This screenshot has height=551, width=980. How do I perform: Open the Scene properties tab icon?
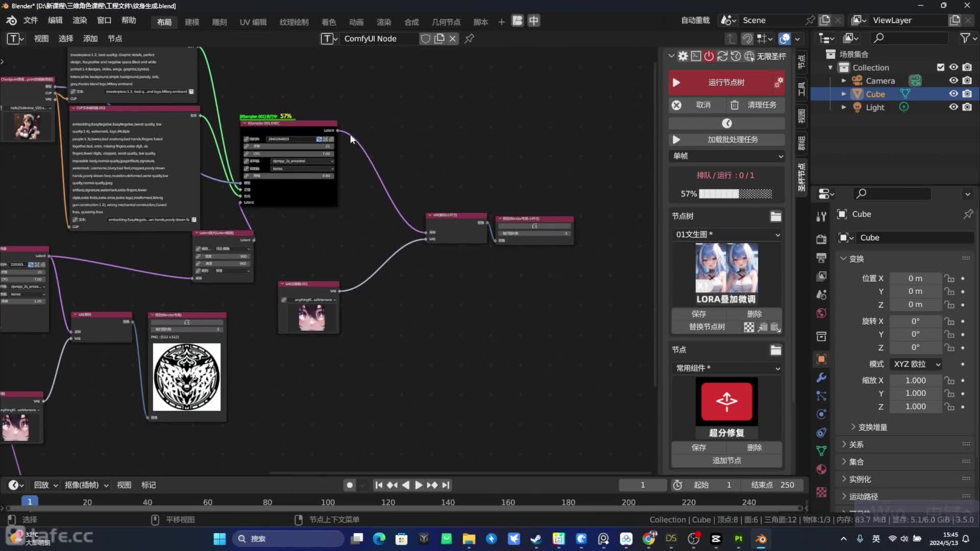tap(821, 294)
